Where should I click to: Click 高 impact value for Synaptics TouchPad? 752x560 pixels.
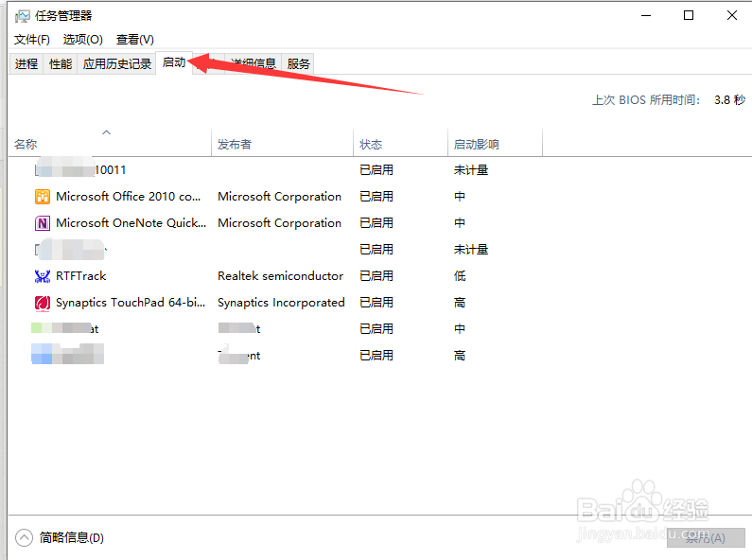(460, 303)
